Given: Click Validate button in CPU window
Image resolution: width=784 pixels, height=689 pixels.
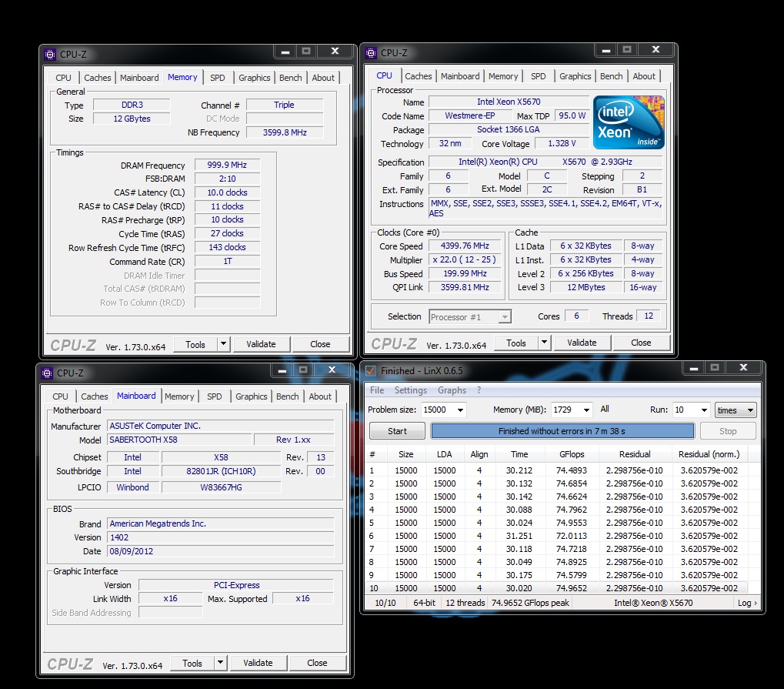Looking at the screenshot, I should click(x=582, y=343).
